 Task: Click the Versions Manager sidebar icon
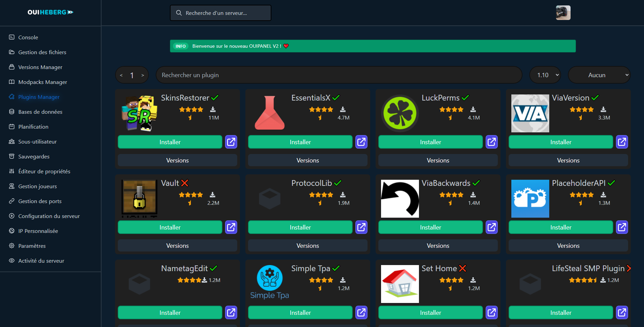click(x=12, y=67)
